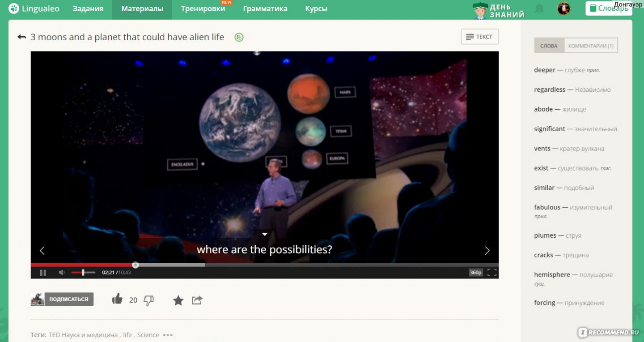Click the 02:21 / 10:43 time display
The image size is (644, 342).
click(x=116, y=273)
